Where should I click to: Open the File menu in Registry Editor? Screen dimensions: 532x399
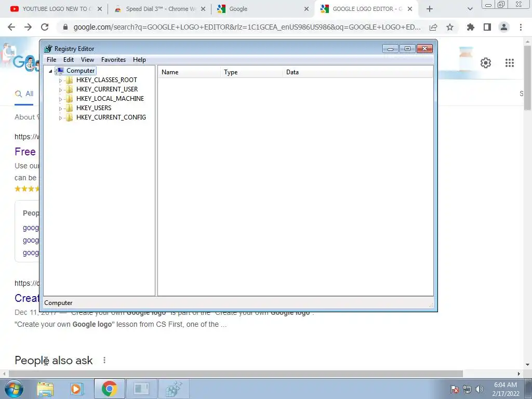coord(51,60)
